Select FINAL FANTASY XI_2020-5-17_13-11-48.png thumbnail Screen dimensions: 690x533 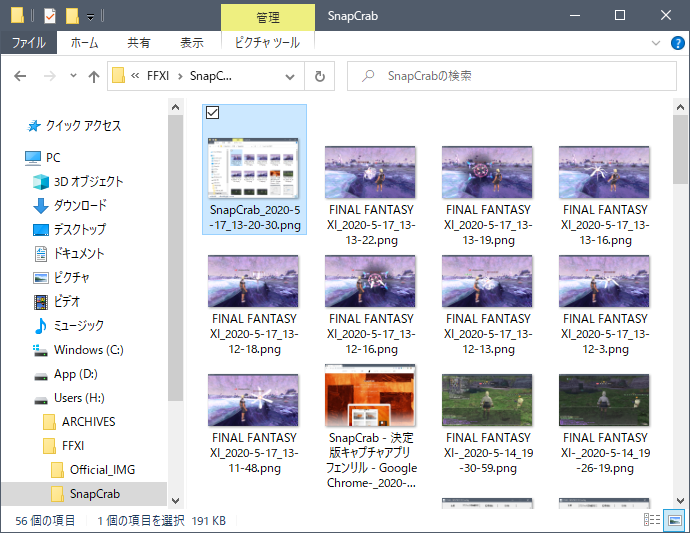tap(253, 400)
